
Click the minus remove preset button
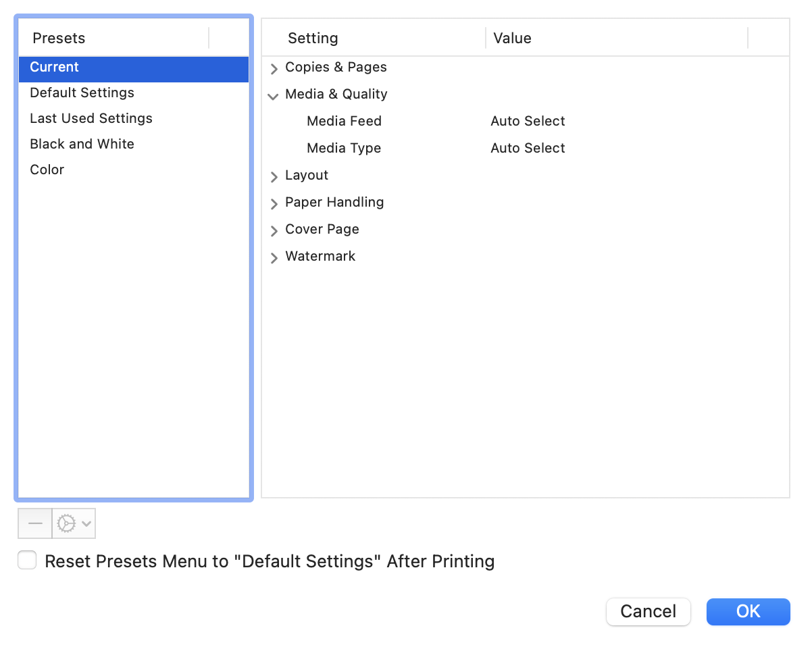pos(35,523)
